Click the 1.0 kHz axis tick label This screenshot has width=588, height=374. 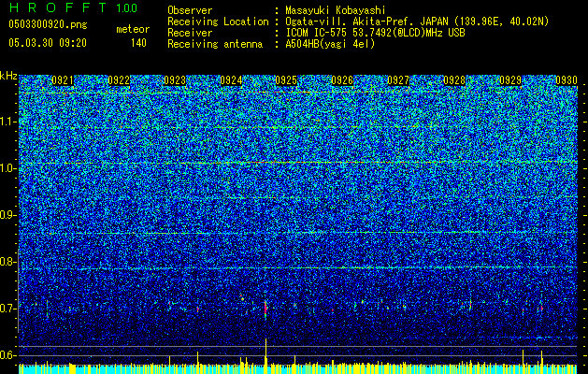7,168
